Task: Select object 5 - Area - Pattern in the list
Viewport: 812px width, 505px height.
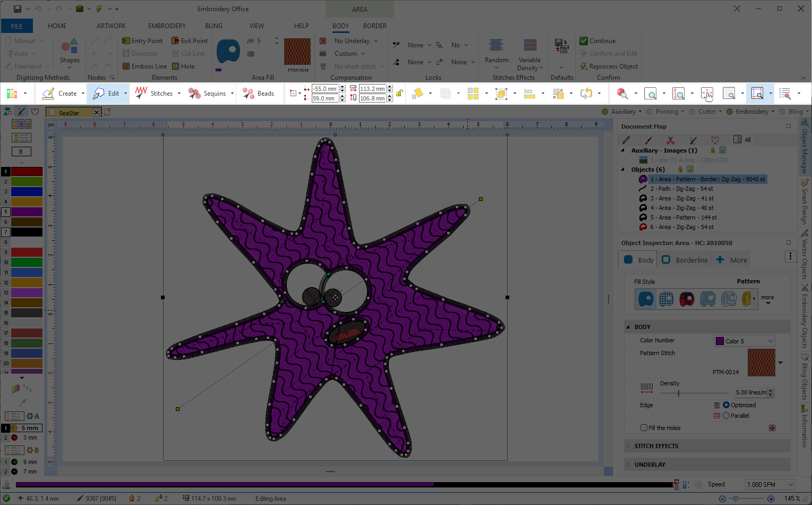Action: coord(683,217)
